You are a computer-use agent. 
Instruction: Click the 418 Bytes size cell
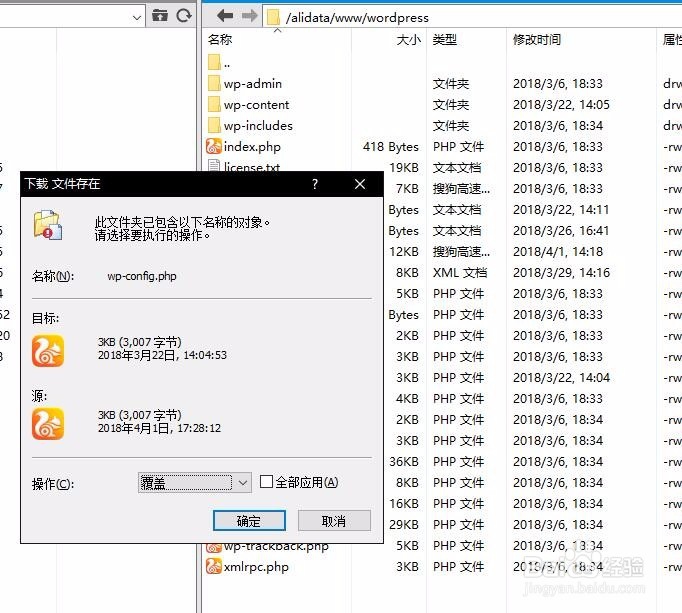(391, 147)
